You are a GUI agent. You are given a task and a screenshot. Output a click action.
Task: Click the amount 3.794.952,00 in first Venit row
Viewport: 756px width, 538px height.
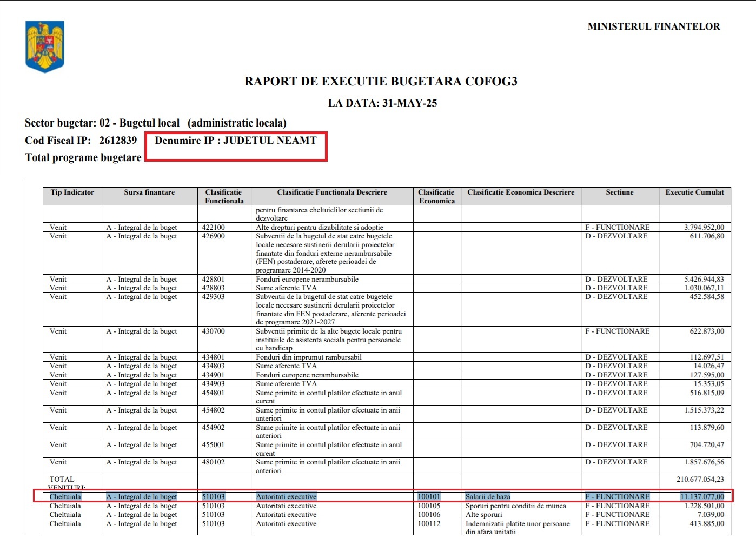704,228
